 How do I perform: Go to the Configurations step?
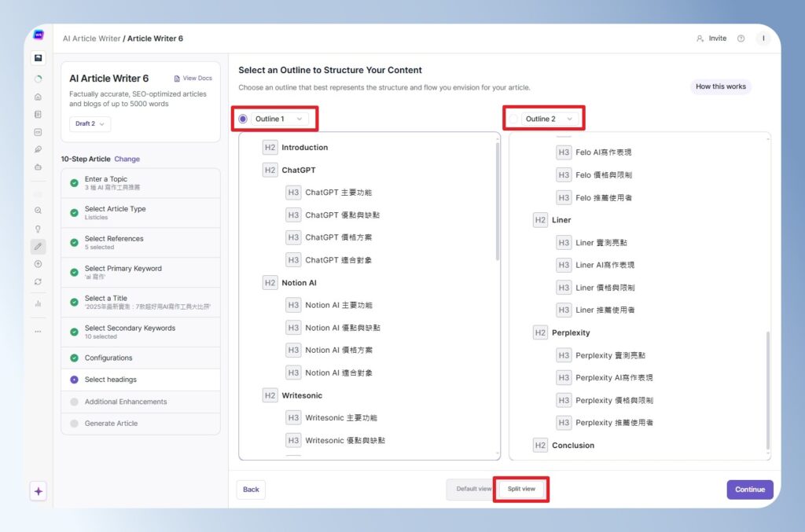click(x=141, y=358)
